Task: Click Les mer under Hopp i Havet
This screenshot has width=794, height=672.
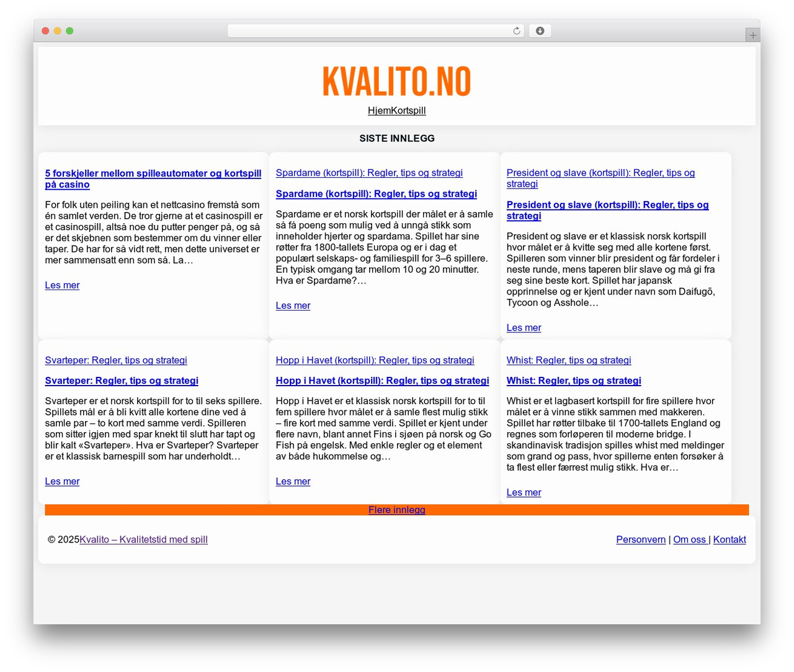Action: coord(293,482)
